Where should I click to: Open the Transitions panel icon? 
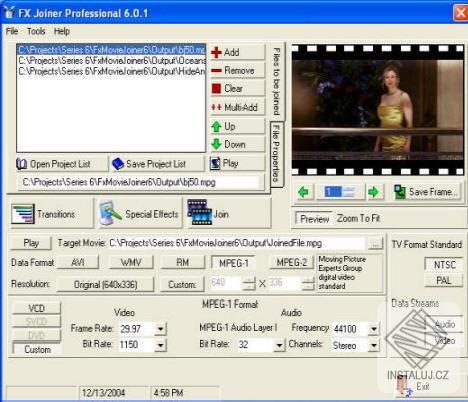coord(23,214)
